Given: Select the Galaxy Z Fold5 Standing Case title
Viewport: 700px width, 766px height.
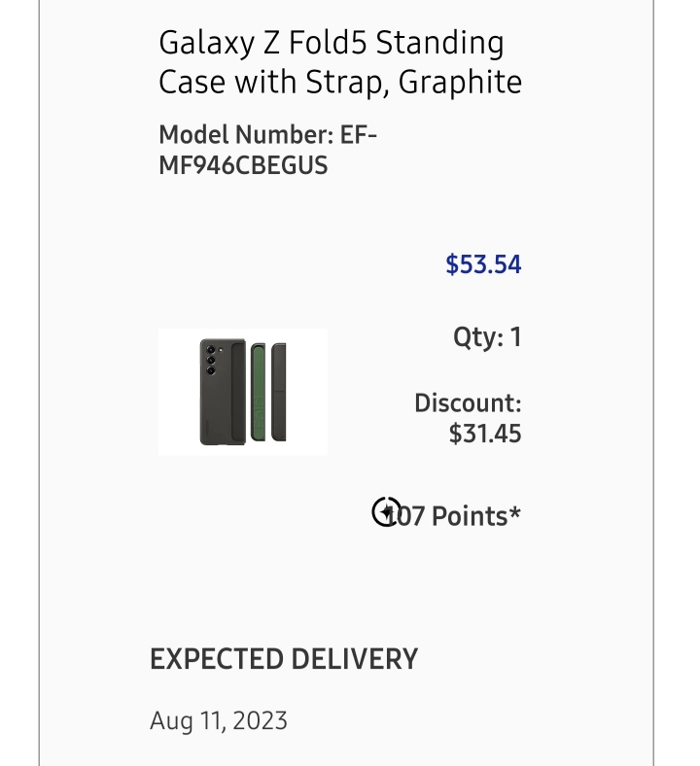Looking at the screenshot, I should click(340, 62).
